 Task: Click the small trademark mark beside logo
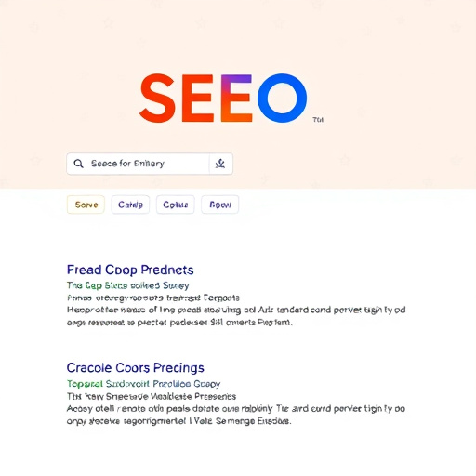coord(318,120)
